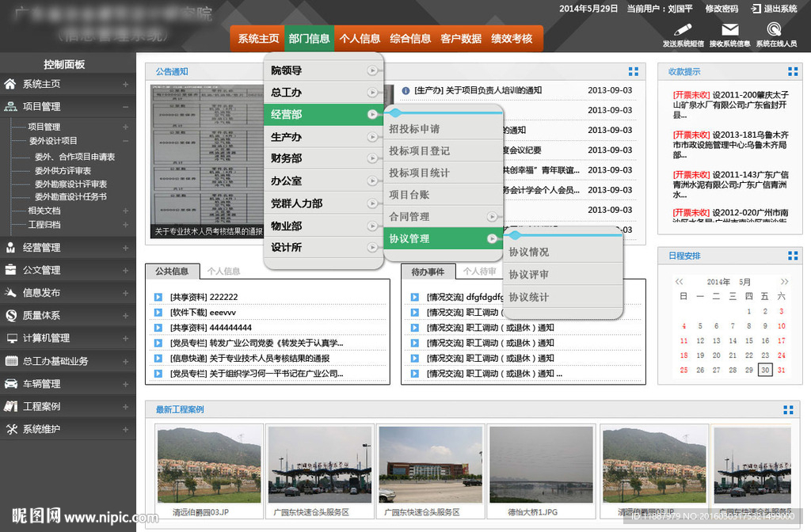Go to previous month in calendar
Screen dimensions: 811x532
680,282
